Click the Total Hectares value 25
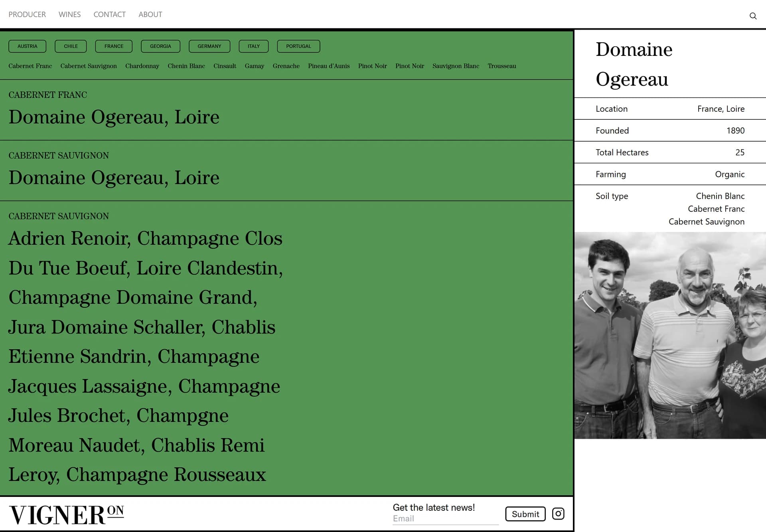The width and height of the screenshot is (766, 532). [740, 152]
